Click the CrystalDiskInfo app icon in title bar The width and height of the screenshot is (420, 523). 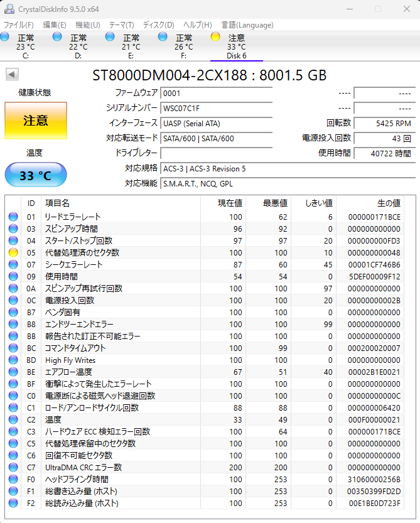(9, 9)
